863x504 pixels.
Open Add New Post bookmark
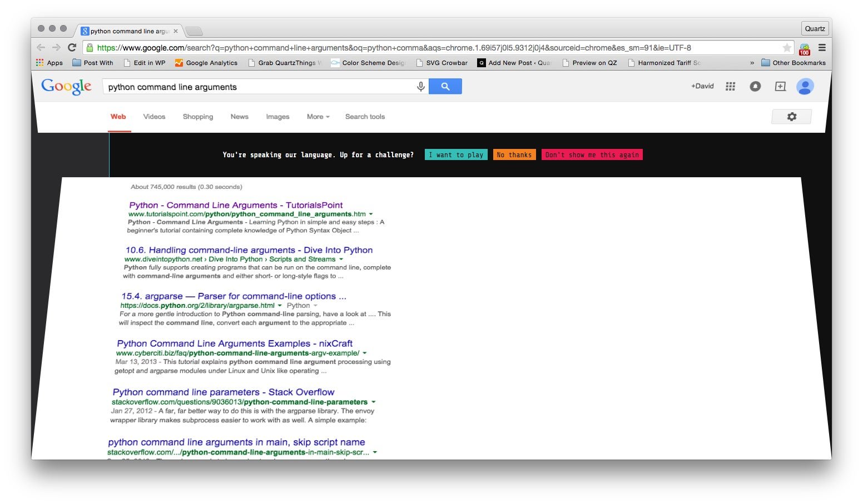(x=514, y=63)
